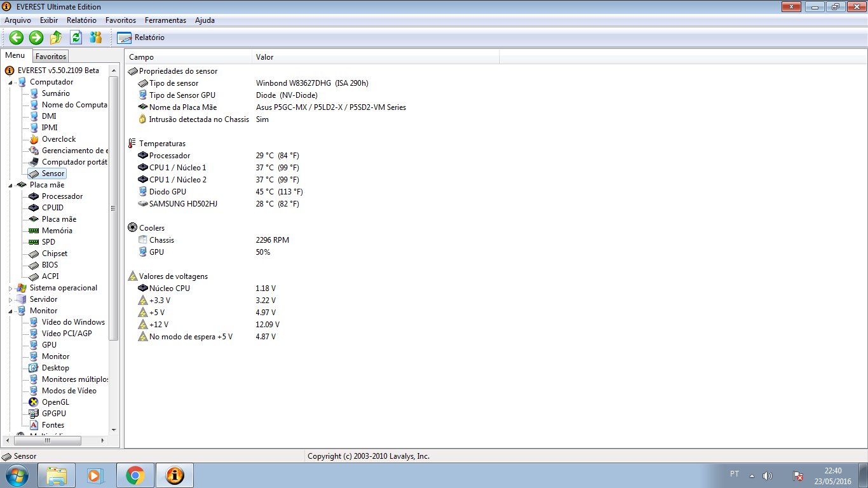Select the SAMSUNG HD502HJ temperature row
This screenshot has height=488, width=868.
tap(219, 204)
